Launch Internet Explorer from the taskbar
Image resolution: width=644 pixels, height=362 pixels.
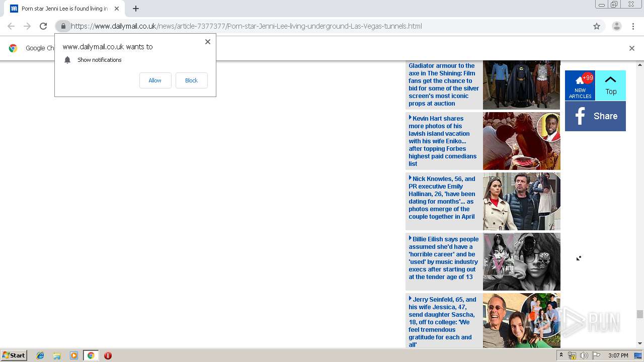pos(40,355)
